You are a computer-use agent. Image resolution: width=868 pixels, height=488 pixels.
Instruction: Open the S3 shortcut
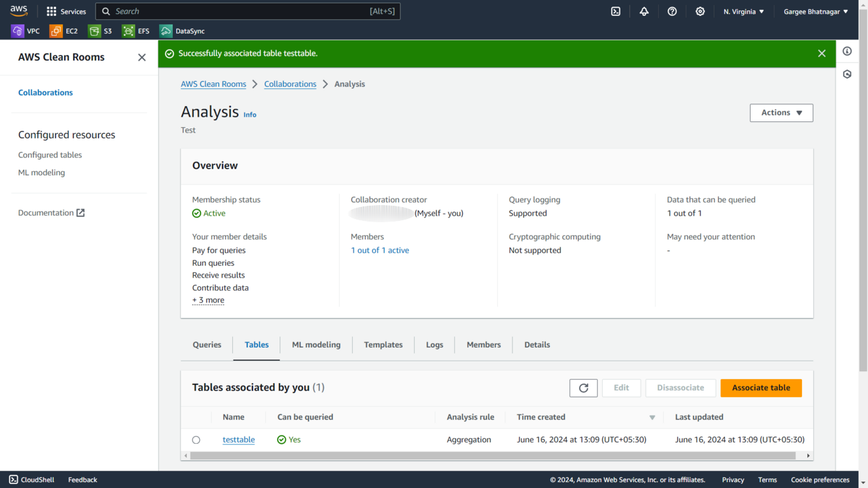point(100,31)
